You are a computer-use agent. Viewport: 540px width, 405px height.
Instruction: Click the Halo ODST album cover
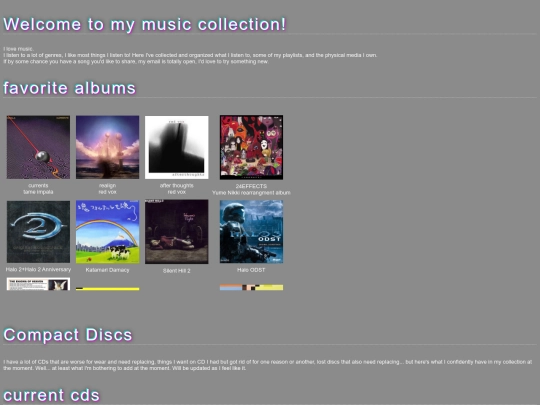click(x=251, y=232)
